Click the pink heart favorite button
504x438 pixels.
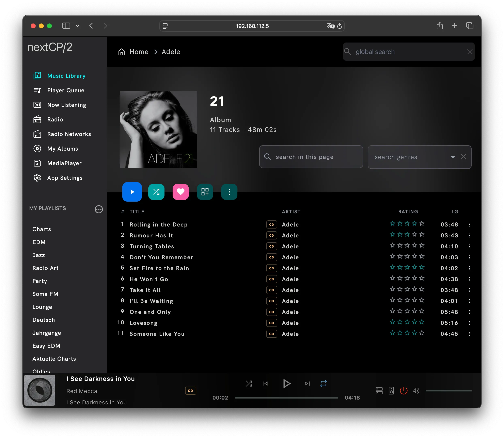tap(180, 192)
